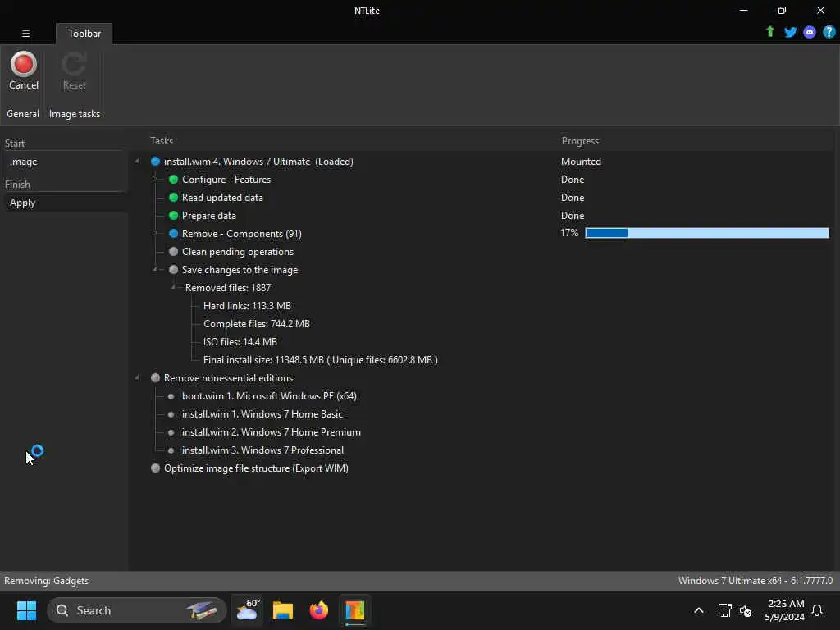Click Windows 7 Ultimate x64 - 6.1.7777.0 status text

(756, 581)
